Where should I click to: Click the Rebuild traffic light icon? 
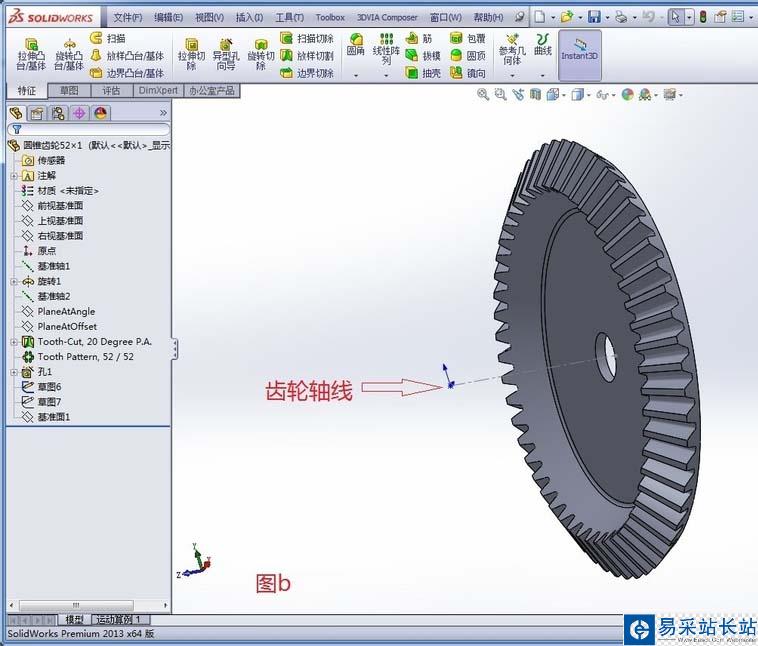(703, 17)
